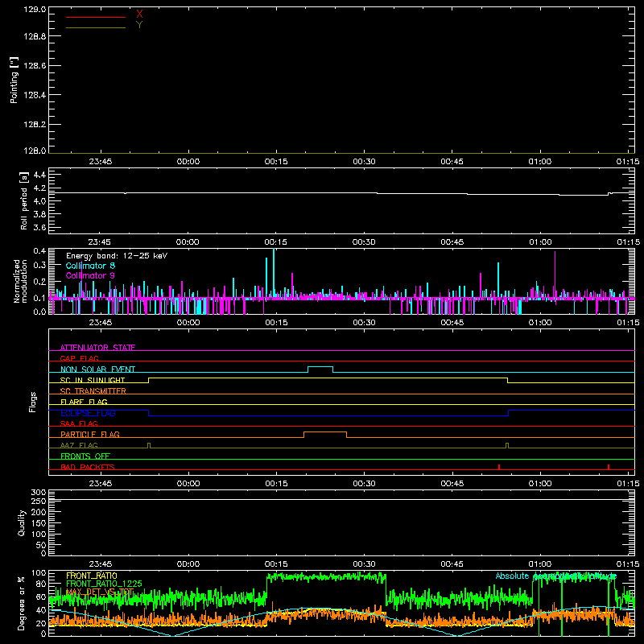644x644 pixels.
Task: Click the yellow FRONT_RATIO legend label
Action: [x=92, y=576]
